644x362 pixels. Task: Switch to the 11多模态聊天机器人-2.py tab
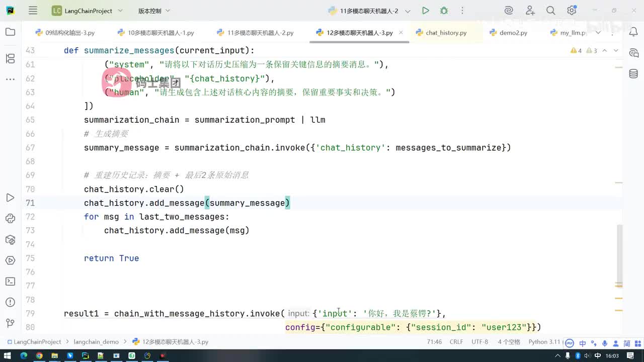coord(255,33)
